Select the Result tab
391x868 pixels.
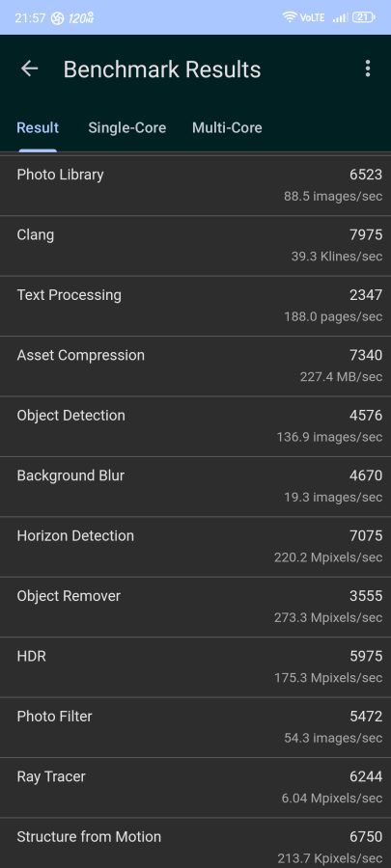click(x=38, y=128)
